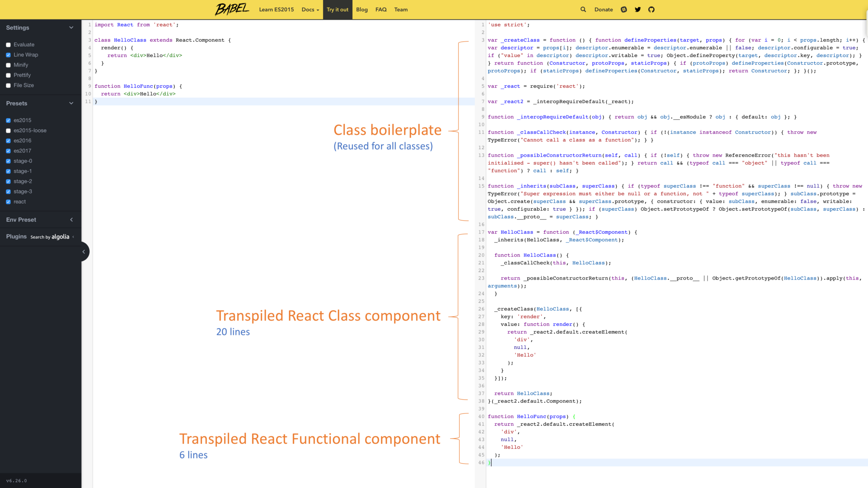The height and width of the screenshot is (488, 868).
Task: Expand the Env Preset section
Action: [71, 220]
